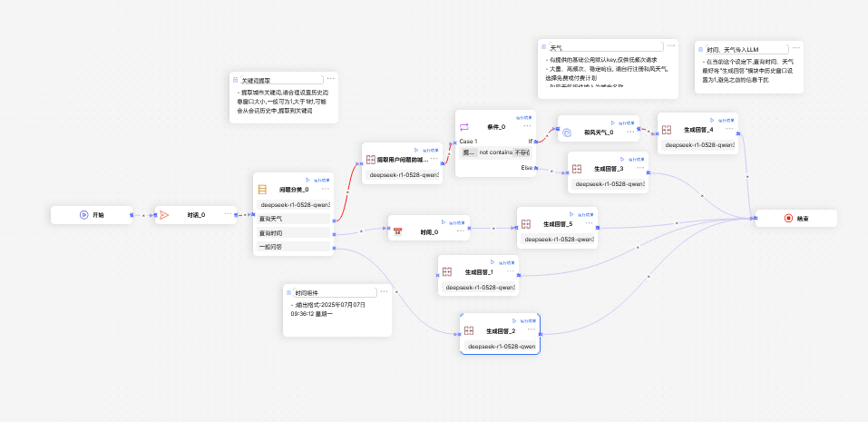
Task: Open the 对话_0 node three-dot menu
Action: [x=228, y=214]
